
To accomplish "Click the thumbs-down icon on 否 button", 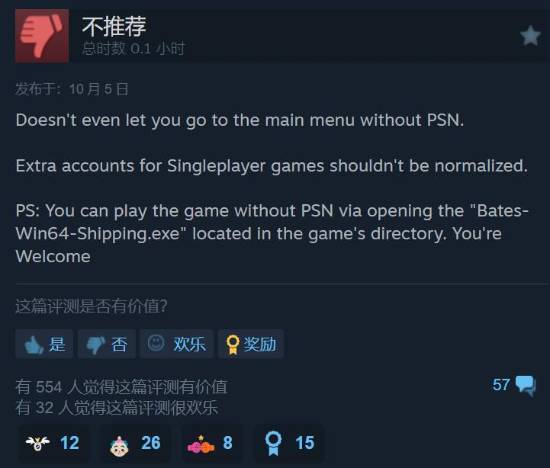I will (x=96, y=345).
